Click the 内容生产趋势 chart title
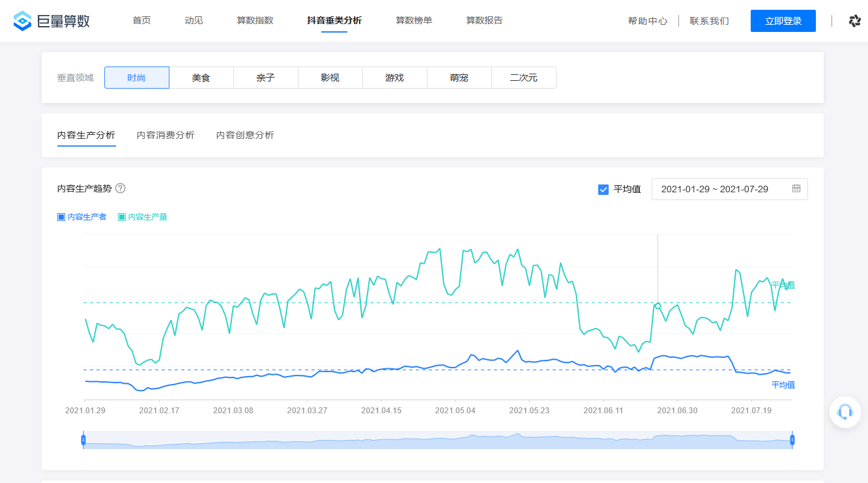The width and height of the screenshot is (868, 483). coord(85,188)
